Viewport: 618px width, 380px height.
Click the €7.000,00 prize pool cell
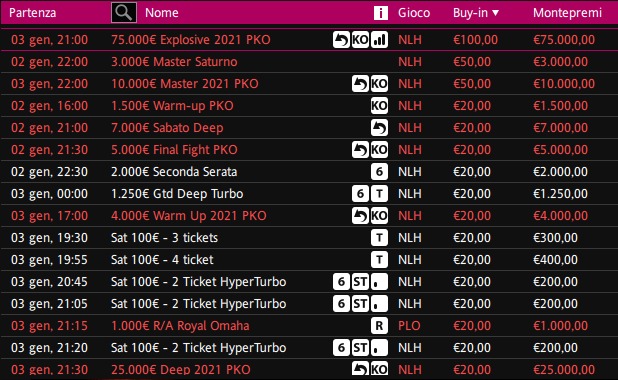pyautogui.click(x=560, y=128)
